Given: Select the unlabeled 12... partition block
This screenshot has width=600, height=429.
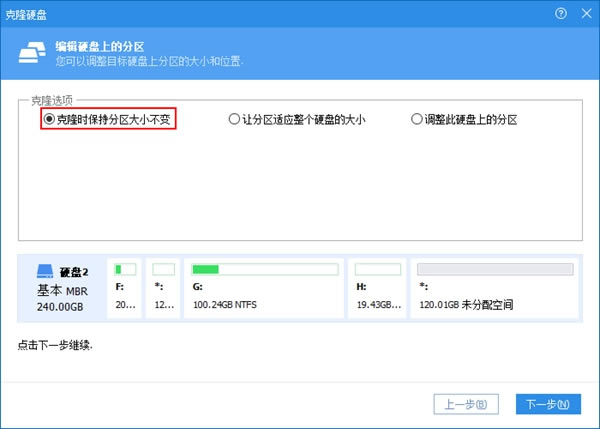Looking at the screenshot, I should click(163, 288).
